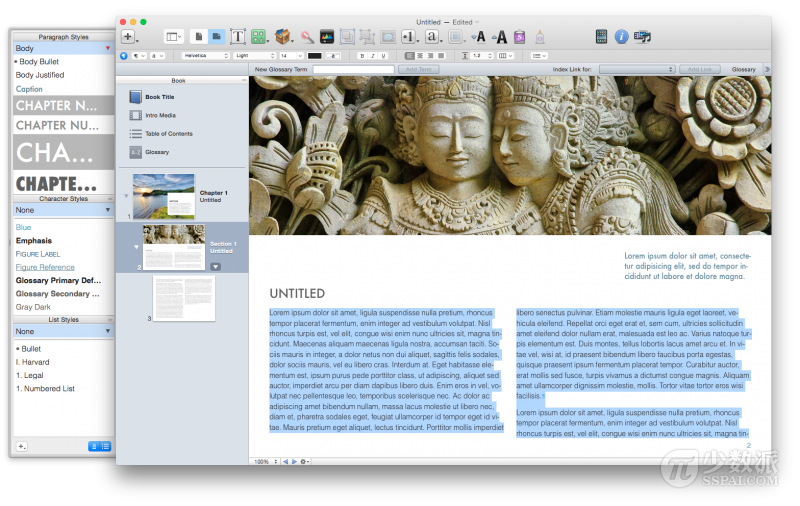Open Section 1 dropdown arrow button
This screenshot has height=506, width=800.
click(215, 267)
